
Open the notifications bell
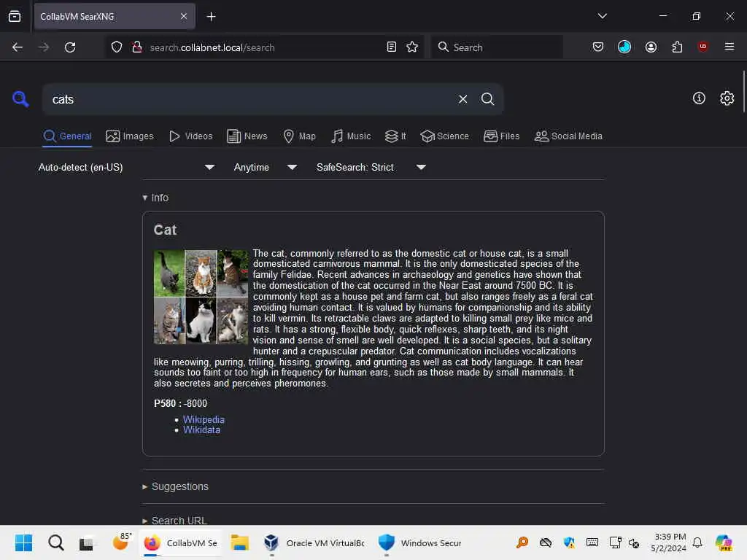pos(697,542)
